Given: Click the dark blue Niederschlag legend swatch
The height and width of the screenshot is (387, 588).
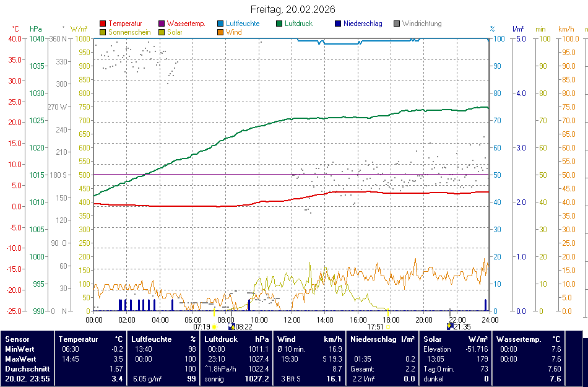Looking at the screenshot, I should (338, 24).
